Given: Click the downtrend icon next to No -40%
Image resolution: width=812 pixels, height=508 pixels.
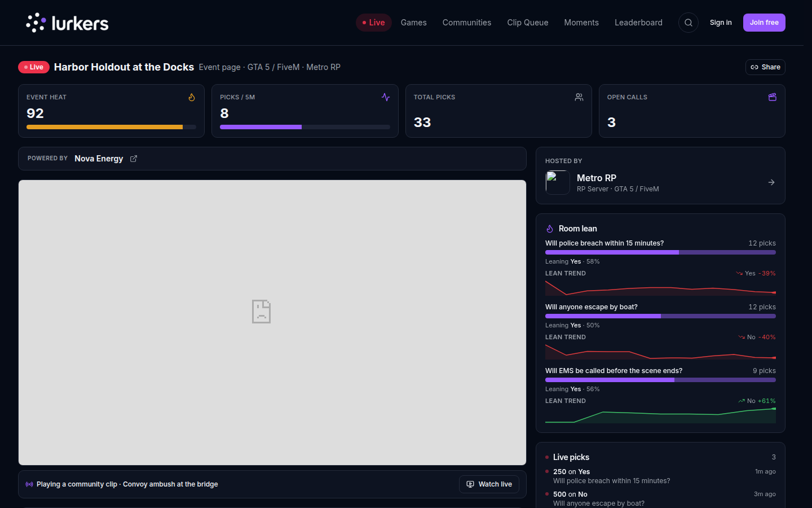Looking at the screenshot, I should [742, 337].
